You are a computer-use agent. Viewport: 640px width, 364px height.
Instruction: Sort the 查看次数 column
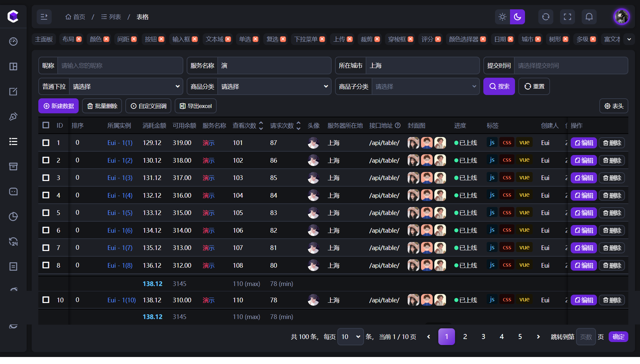(x=261, y=125)
